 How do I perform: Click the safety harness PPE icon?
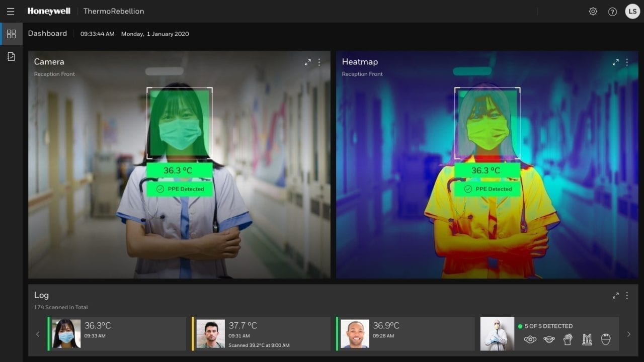587,339
